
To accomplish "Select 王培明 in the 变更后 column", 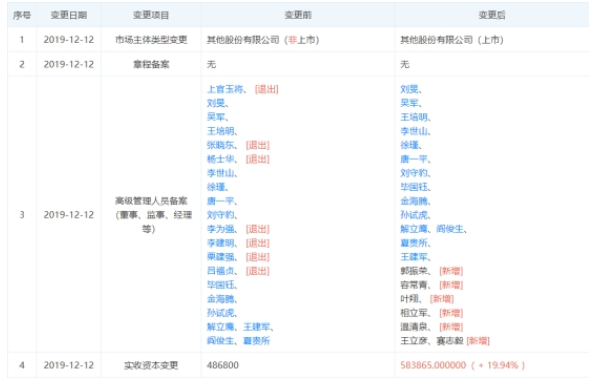I will pyautogui.click(x=414, y=117).
